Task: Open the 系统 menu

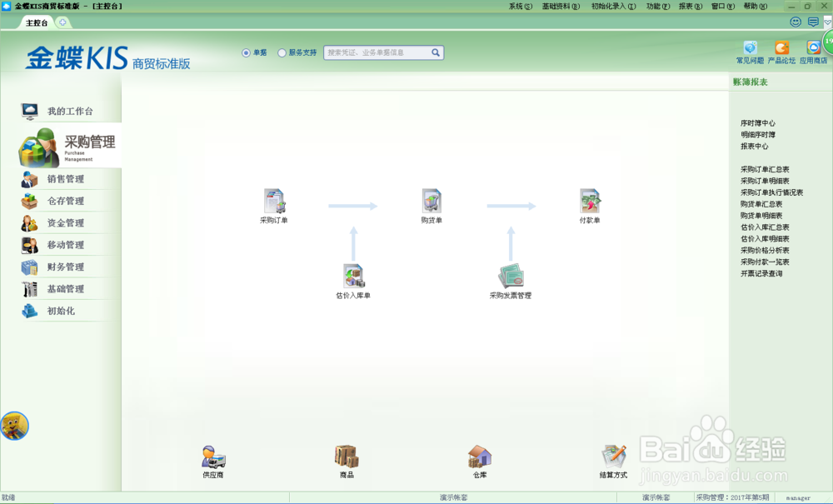Action: pyautogui.click(x=520, y=7)
